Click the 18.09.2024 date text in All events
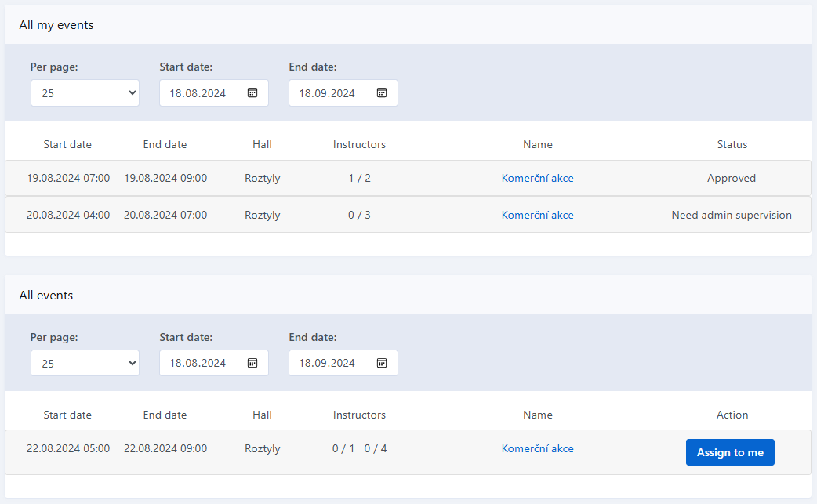 point(327,363)
